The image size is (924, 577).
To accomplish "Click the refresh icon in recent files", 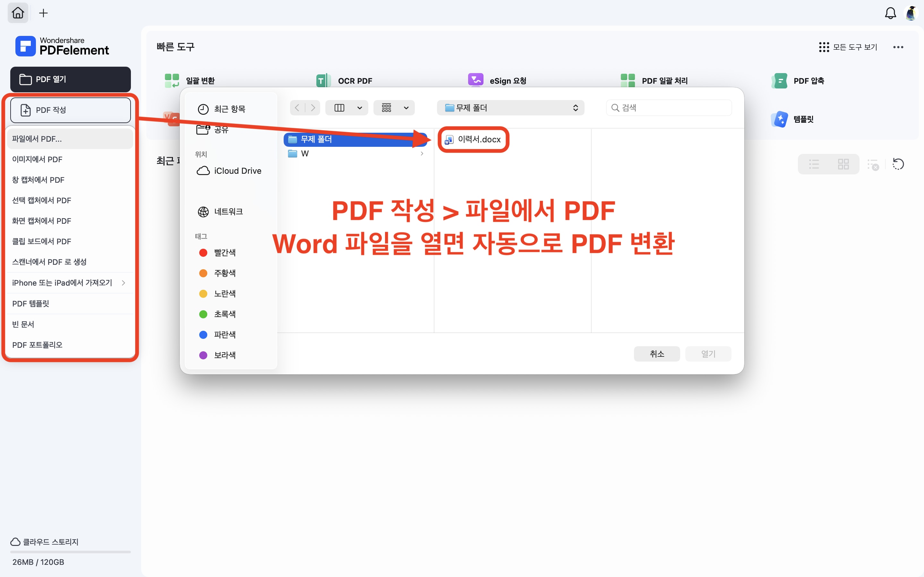I will [898, 164].
